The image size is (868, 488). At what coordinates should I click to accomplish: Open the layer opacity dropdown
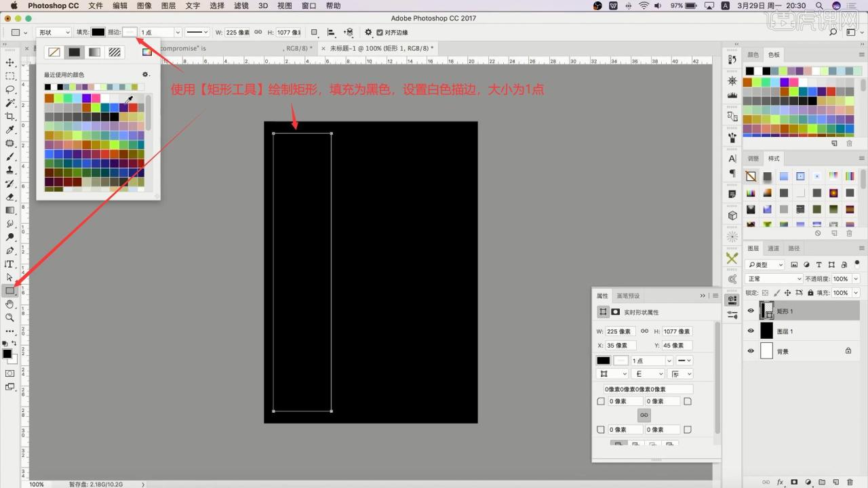pyautogui.click(x=856, y=279)
